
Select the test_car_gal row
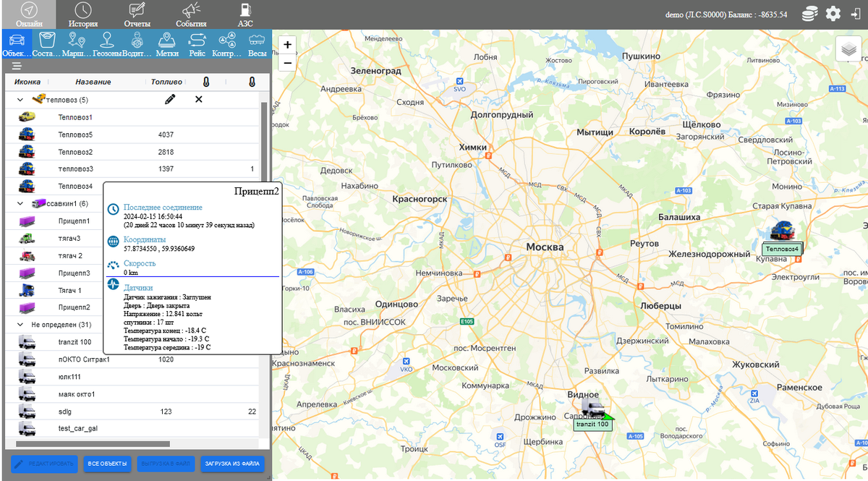pos(132,429)
